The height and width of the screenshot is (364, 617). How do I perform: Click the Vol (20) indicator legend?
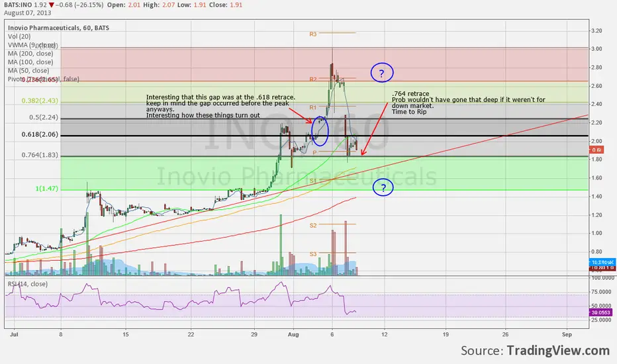point(19,36)
